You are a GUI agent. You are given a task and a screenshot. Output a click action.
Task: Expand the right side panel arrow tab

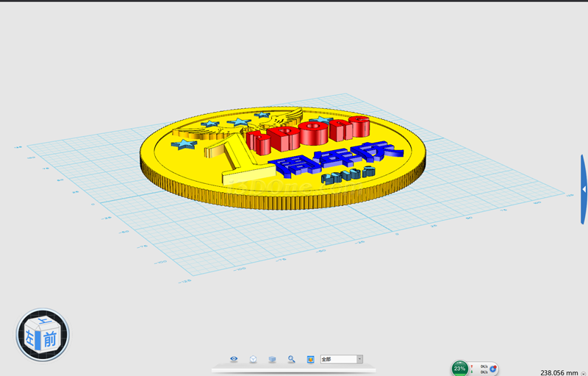[584, 189]
